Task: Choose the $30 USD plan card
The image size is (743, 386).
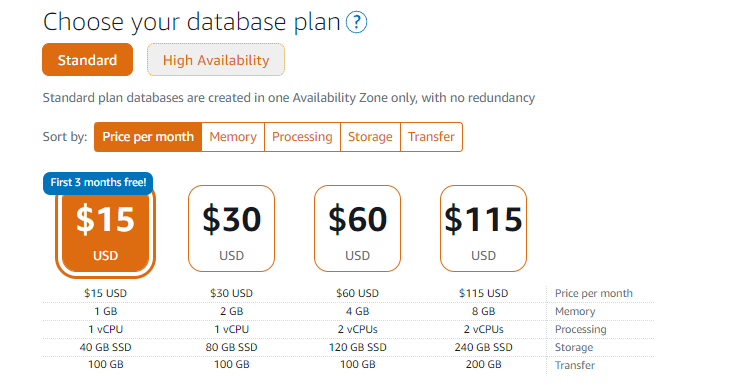Action: [x=231, y=228]
